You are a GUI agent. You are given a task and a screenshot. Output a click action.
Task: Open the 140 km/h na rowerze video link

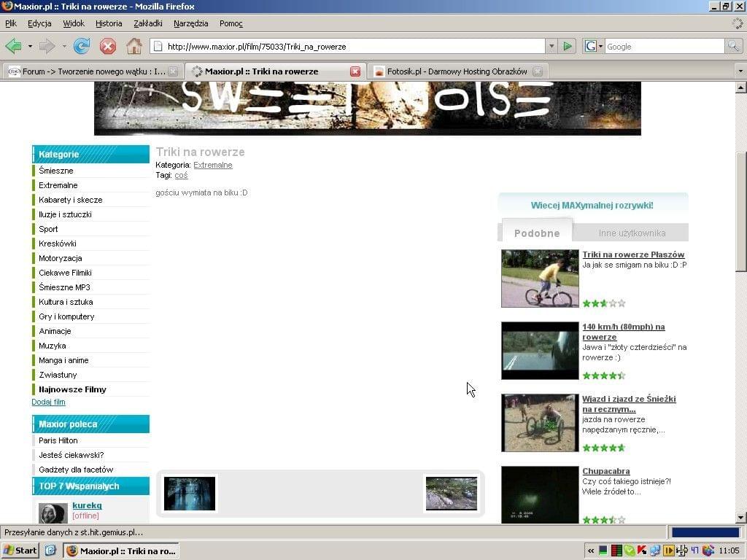click(x=623, y=332)
